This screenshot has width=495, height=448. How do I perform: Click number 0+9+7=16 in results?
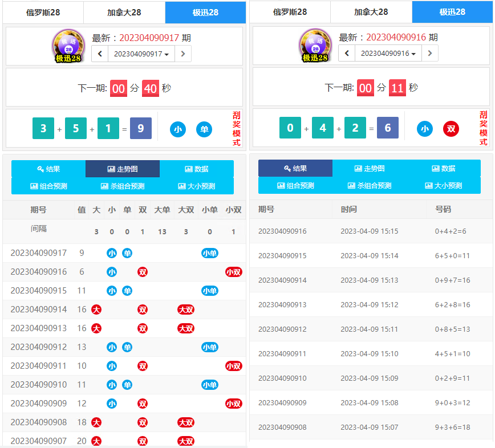[452, 280]
